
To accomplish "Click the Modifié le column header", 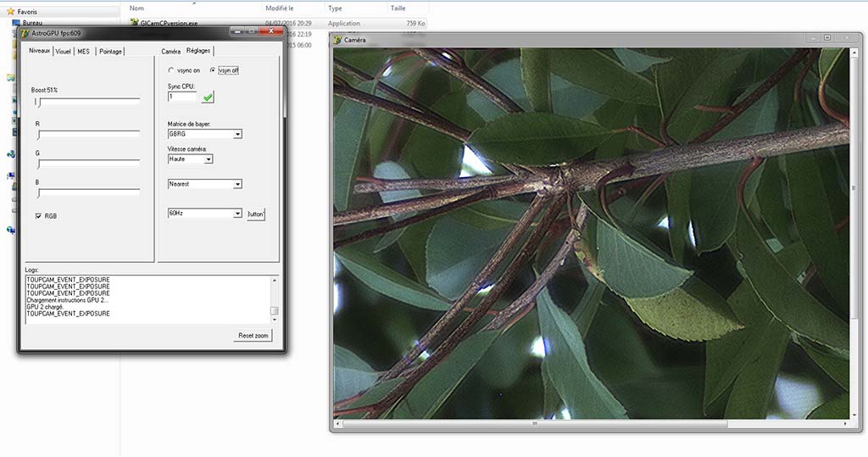I will pos(280,8).
